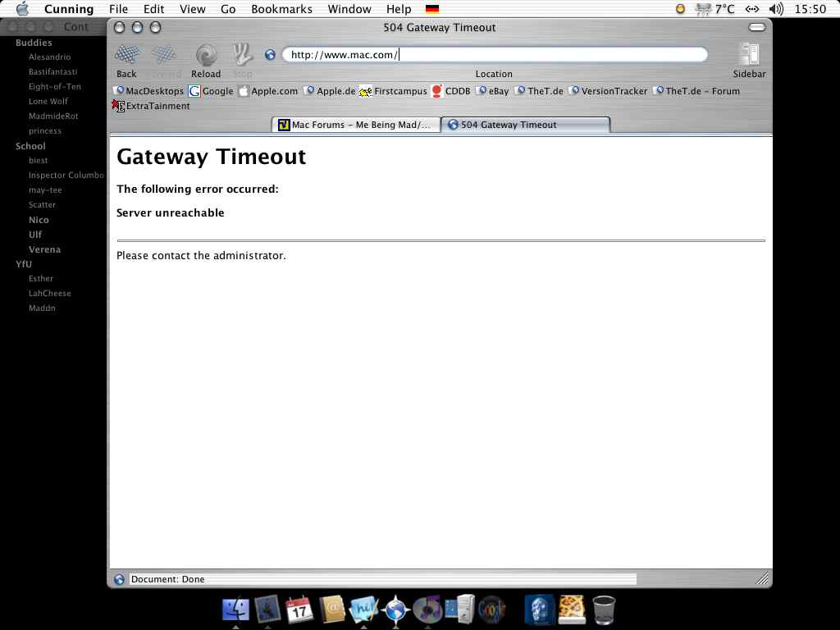The height and width of the screenshot is (630, 840).
Task: Open the Apple menu
Action: click(22, 9)
